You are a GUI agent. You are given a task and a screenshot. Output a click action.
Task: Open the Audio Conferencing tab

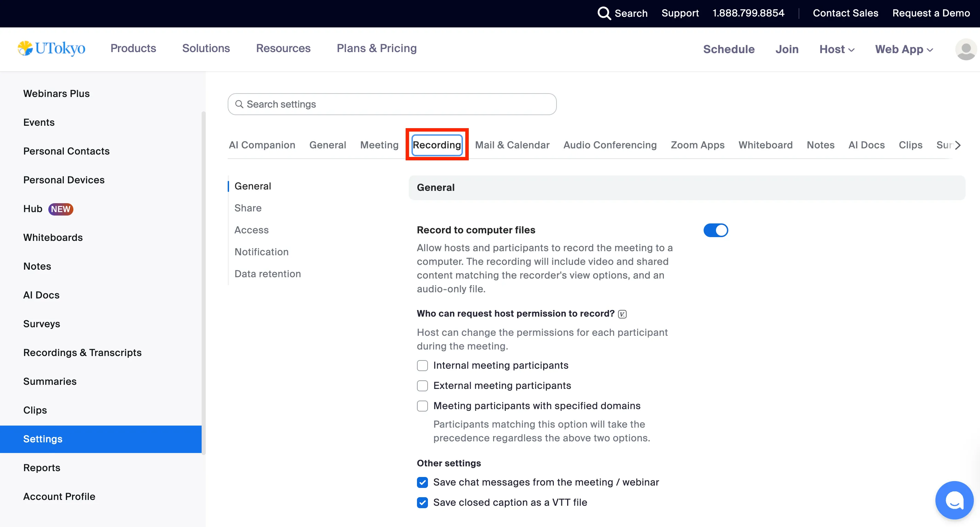tap(609, 145)
